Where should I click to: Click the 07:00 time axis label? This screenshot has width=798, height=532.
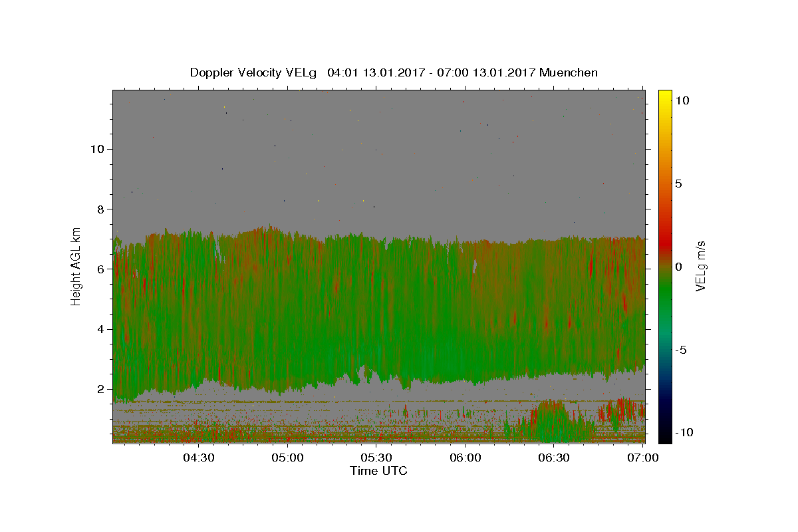[644, 458]
